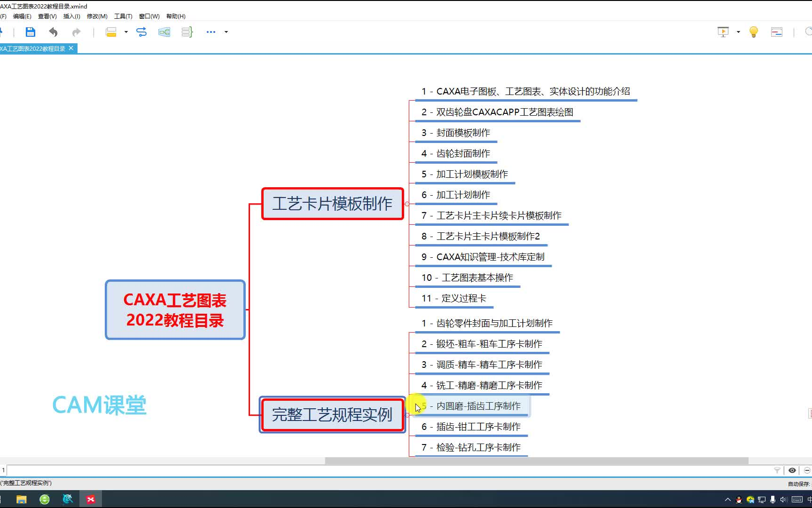Open the 帮助(H) menu
The height and width of the screenshot is (508, 812).
(x=176, y=16)
